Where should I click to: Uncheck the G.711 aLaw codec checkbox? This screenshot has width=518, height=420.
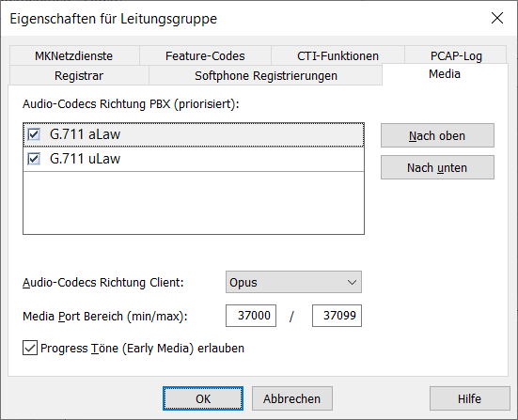[34, 134]
